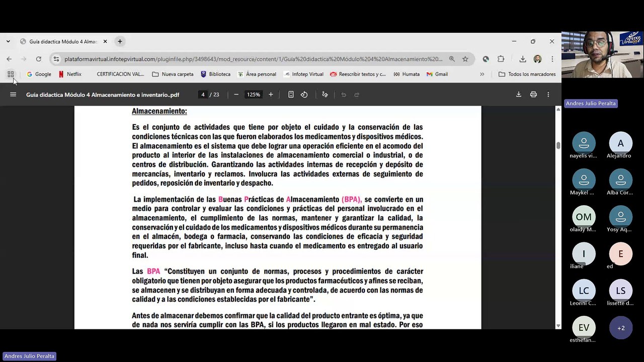Rotate the PDF counterclockwise
The width and height of the screenshot is (644, 362).
(304, 95)
